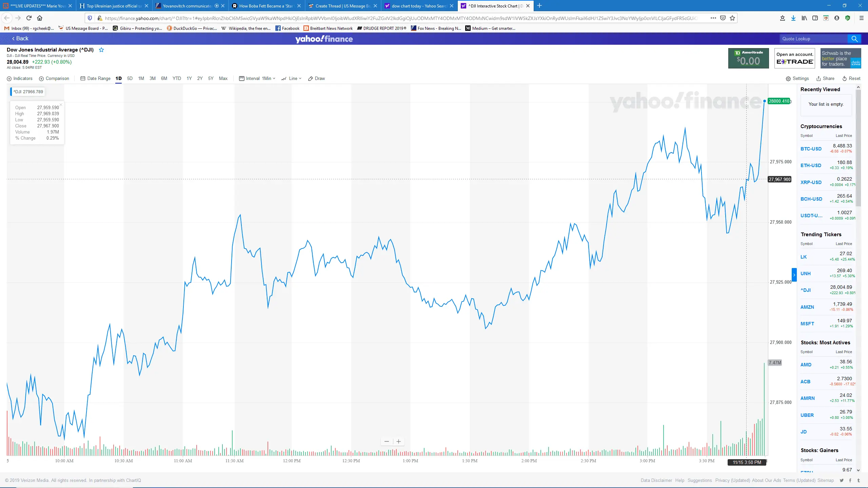868x488 pixels.
Task: Open the Interval 1Min dropdown
Action: pyautogui.click(x=257, y=79)
